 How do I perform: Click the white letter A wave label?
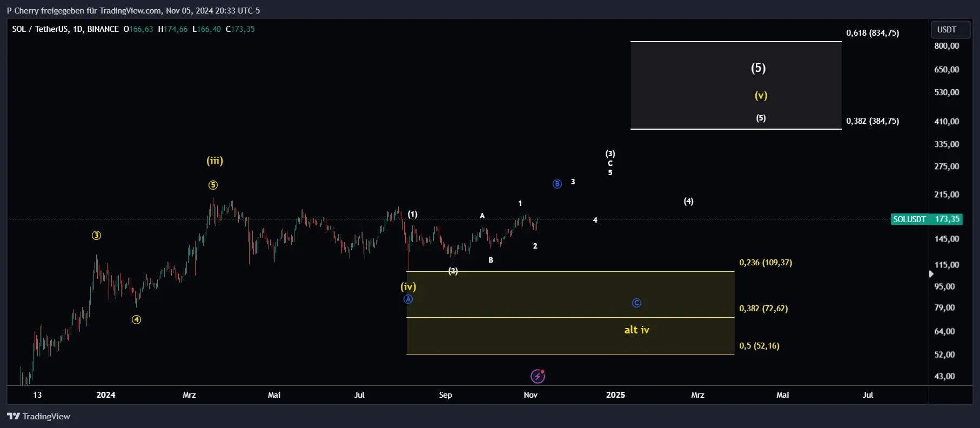point(482,216)
